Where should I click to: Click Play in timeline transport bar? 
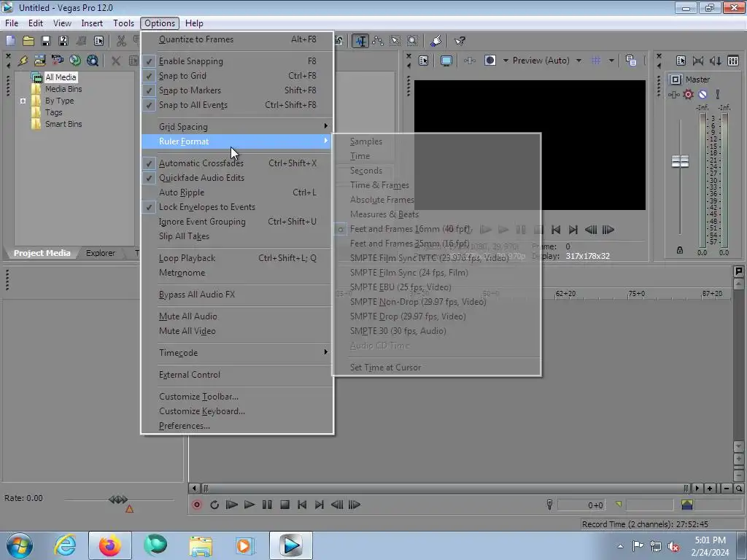[249, 505]
